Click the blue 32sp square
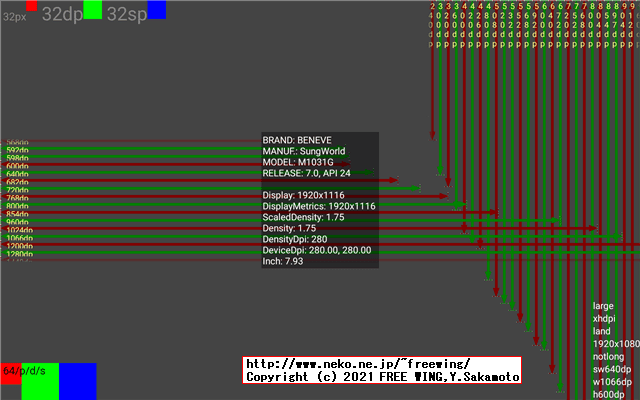 tap(156, 9)
